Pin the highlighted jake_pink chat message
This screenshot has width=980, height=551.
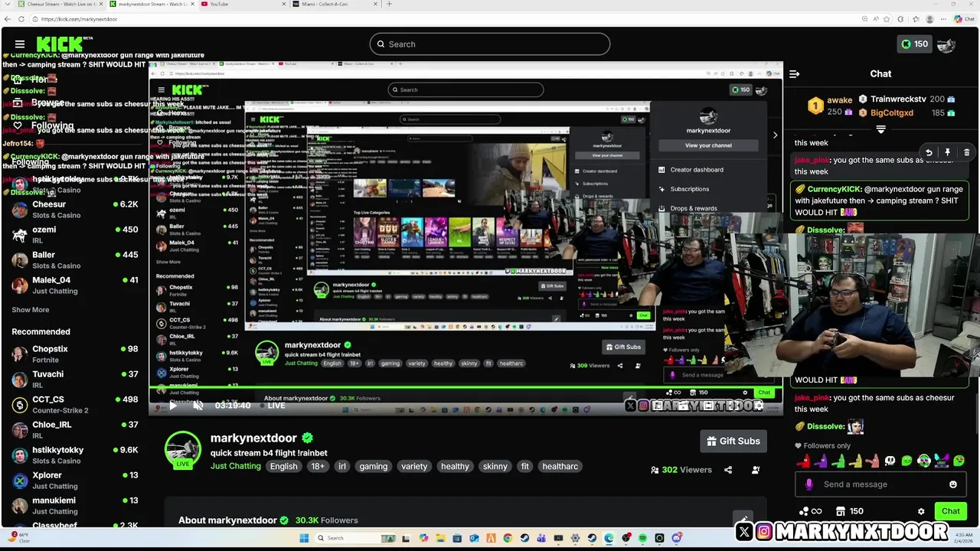[948, 152]
